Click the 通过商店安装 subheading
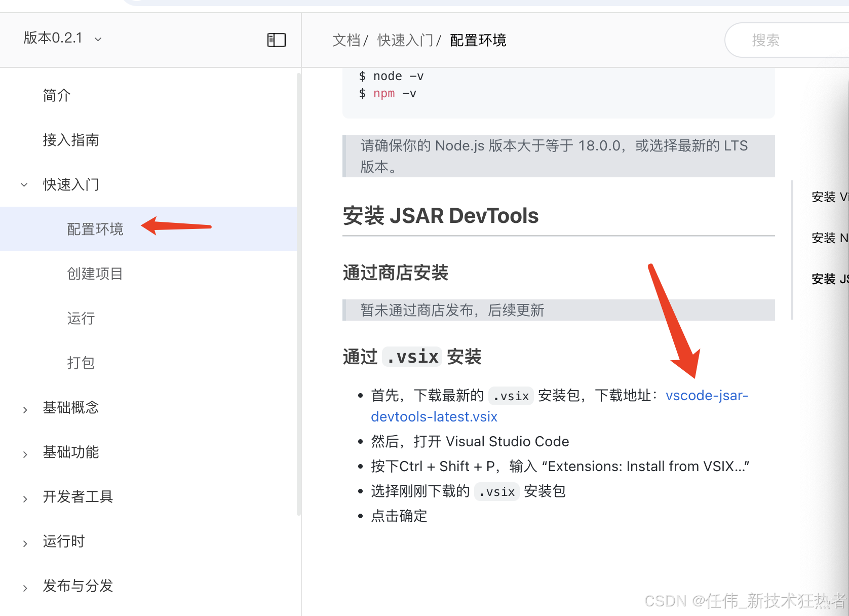This screenshot has height=616, width=849. [396, 273]
